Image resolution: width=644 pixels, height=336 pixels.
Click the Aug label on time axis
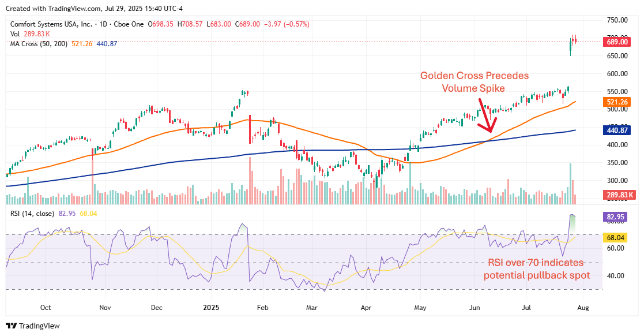pyautogui.click(x=583, y=308)
